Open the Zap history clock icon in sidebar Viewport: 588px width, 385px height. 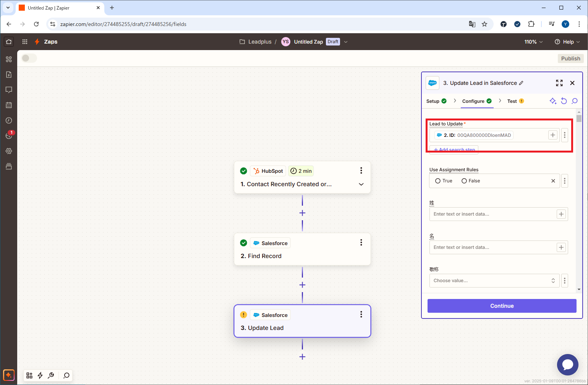pos(9,120)
